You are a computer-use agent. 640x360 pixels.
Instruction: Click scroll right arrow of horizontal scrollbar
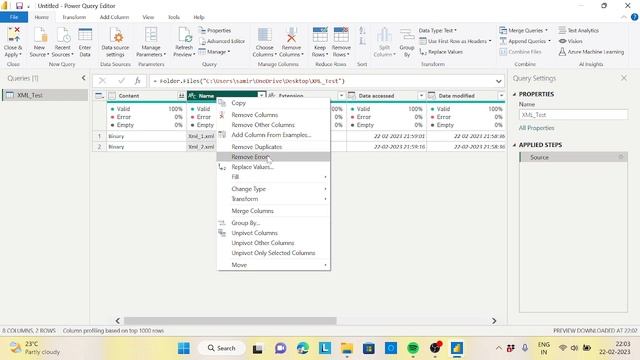click(x=494, y=321)
